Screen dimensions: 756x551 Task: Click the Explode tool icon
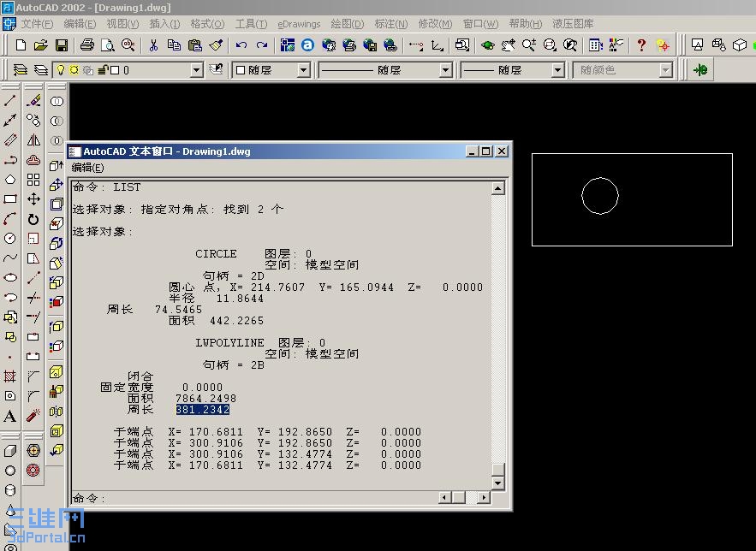click(x=33, y=415)
